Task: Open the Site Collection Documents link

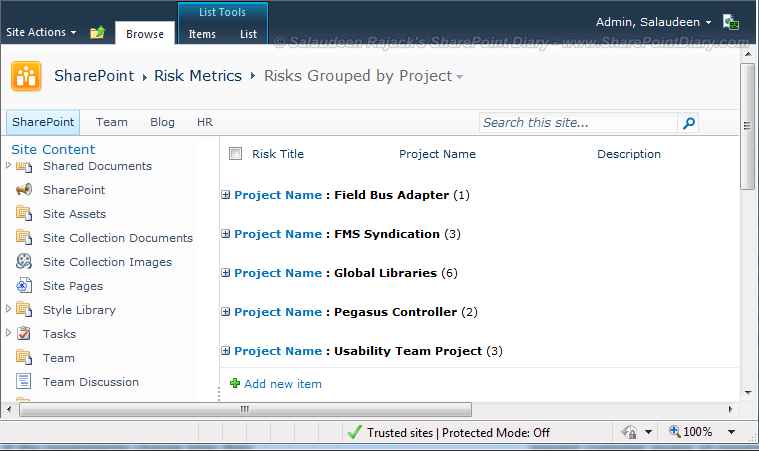Action: click(x=118, y=238)
